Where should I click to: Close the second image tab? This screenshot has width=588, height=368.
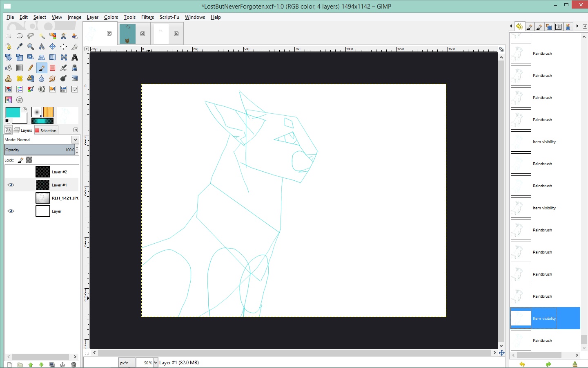(143, 34)
